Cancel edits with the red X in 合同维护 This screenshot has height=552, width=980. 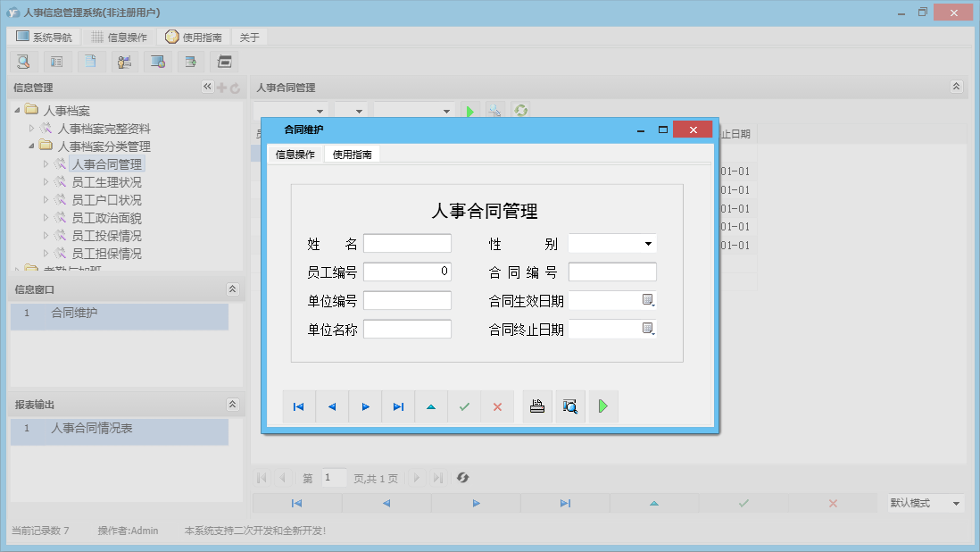497,406
